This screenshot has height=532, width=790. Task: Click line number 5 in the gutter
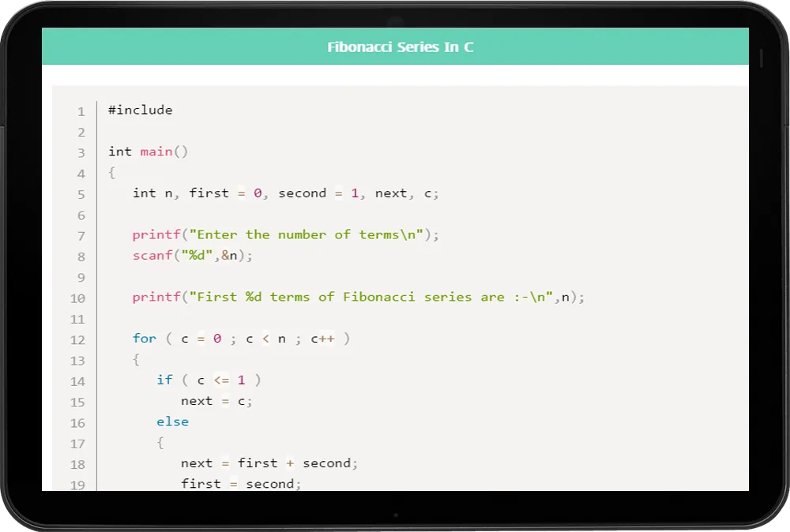81,194
